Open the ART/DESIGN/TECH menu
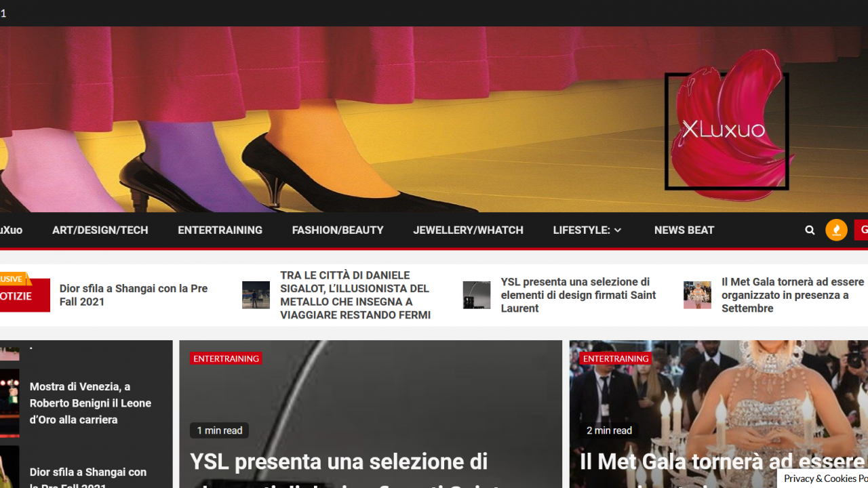This screenshot has width=868, height=488. click(100, 230)
